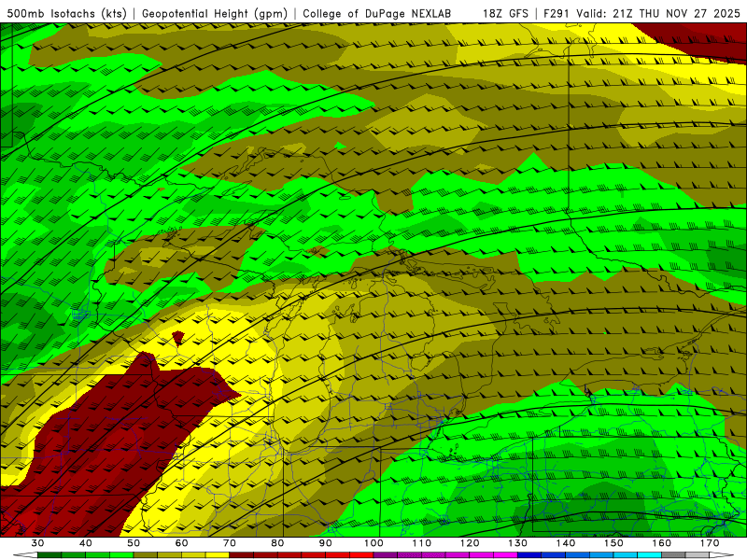Screen dimensions: 747x560
Task: Click the 160 label on the color scale
Action: point(662,543)
